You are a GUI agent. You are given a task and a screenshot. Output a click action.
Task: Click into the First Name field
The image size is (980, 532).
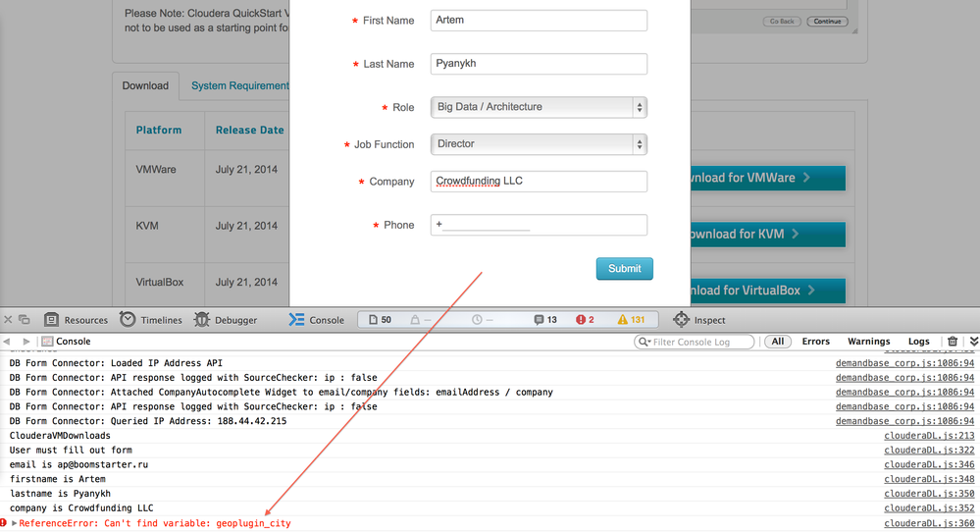539,20
